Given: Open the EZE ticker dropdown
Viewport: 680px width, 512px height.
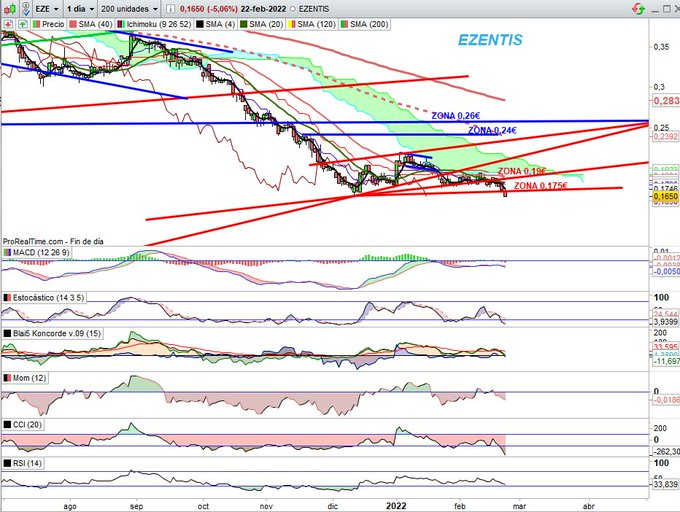Looking at the screenshot, I should [46, 9].
